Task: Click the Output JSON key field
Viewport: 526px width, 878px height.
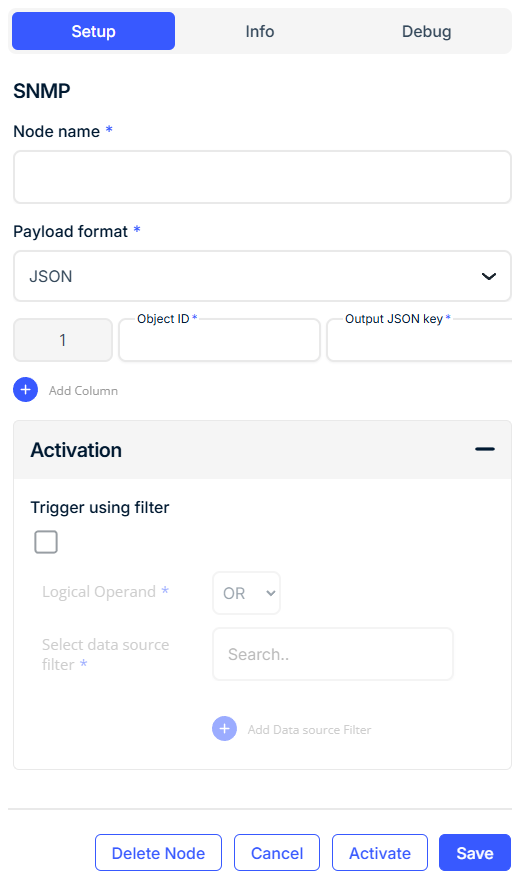Action: (x=420, y=340)
